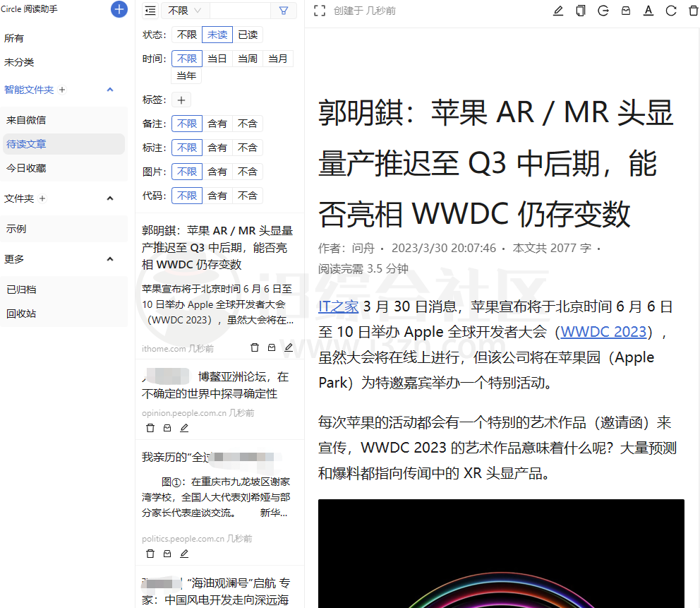Open 未分类 in sidebar
The width and height of the screenshot is (700, 608).
(x=19, y=62)
